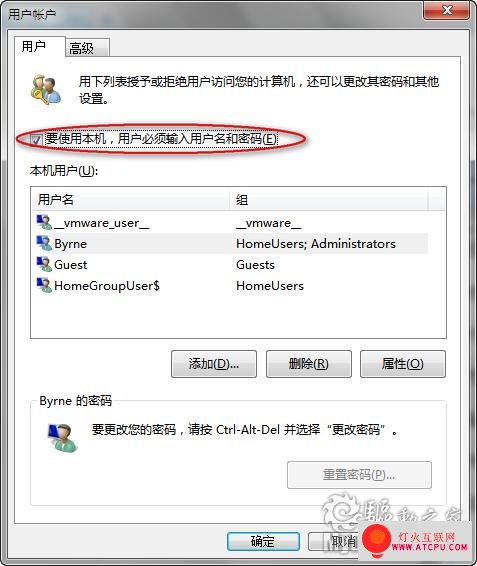This screenshot has width=477, height=566.
Task: Click the HomeGroupUser$ account icon
Action: 44,285
